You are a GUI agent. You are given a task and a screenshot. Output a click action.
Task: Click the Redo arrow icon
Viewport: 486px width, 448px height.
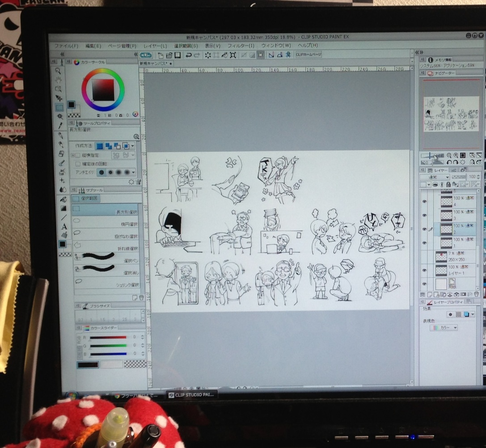pos(197,55)
